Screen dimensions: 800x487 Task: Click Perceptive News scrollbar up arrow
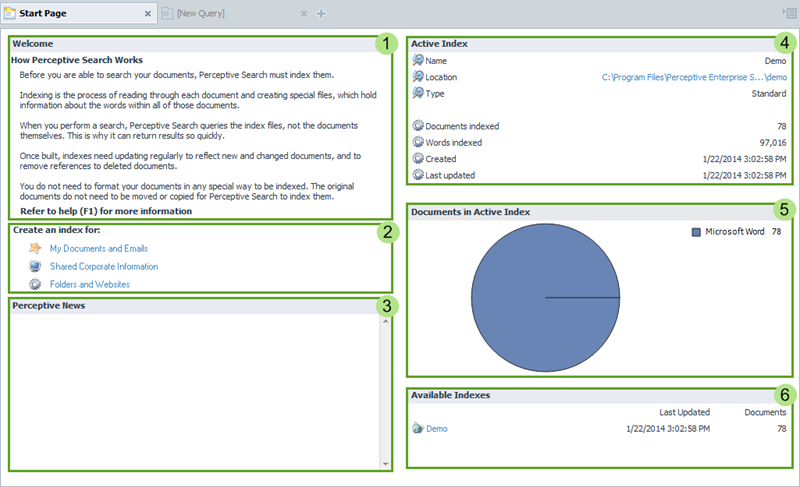pos(386,321)
